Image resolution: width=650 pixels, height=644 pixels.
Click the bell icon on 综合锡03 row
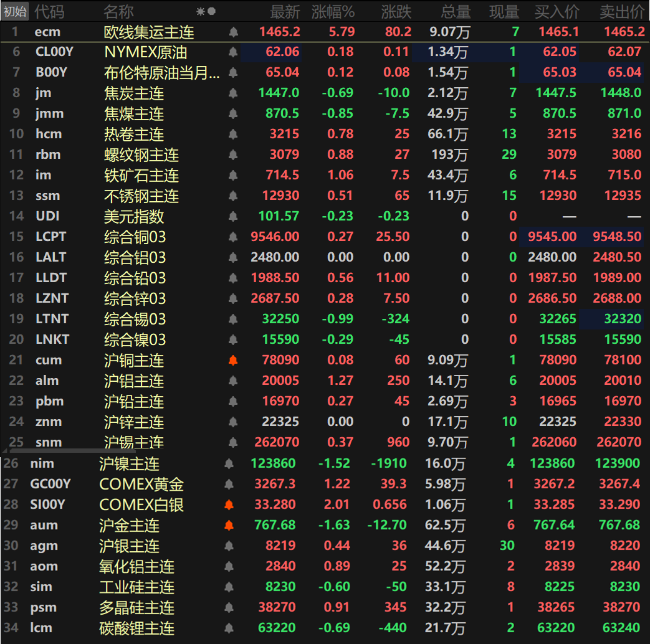click(233, 319)
